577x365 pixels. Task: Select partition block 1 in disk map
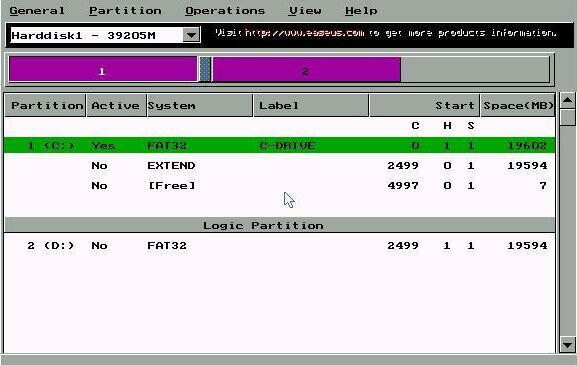point(103,69)
